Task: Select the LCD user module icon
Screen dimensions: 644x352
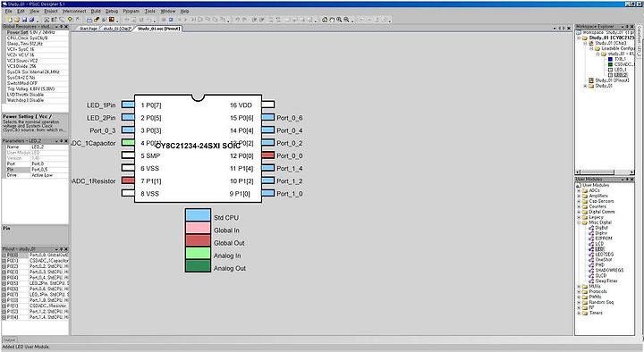Action: click(x=591, y=244)
